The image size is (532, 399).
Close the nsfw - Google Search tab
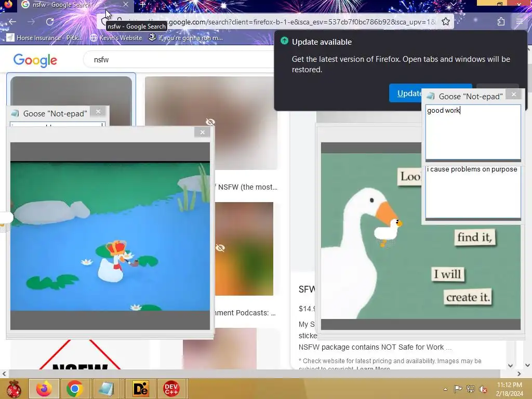(126, 5)
